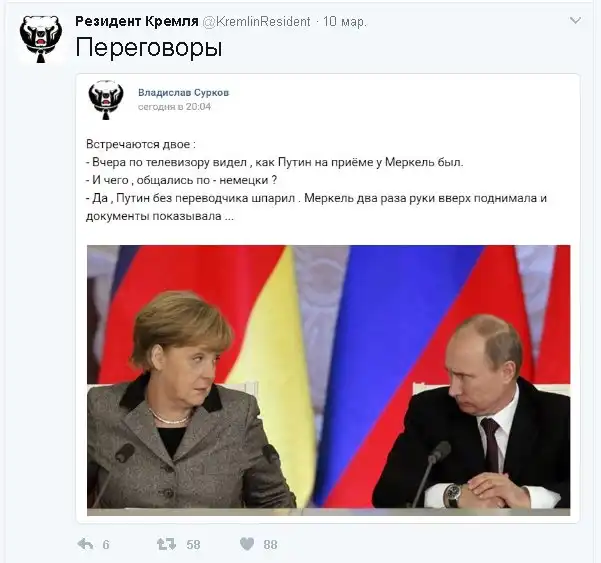Open Резидент Кремля bear avatar at top

point(41,39)
